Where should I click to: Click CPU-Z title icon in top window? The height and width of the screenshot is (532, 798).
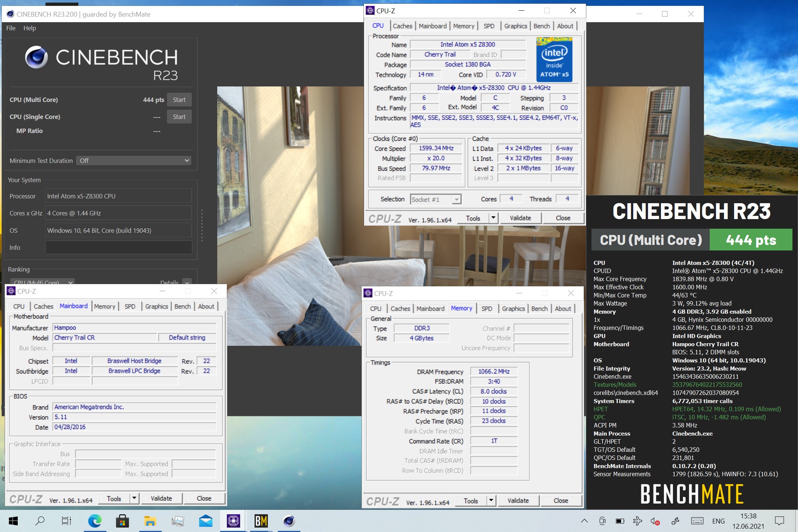click(370, 11)
